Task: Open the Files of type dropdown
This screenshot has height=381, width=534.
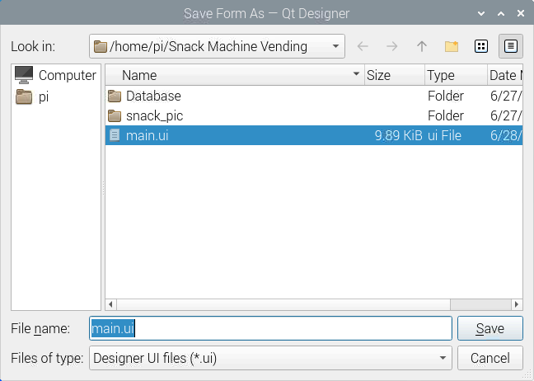Action: click(270, 358)
